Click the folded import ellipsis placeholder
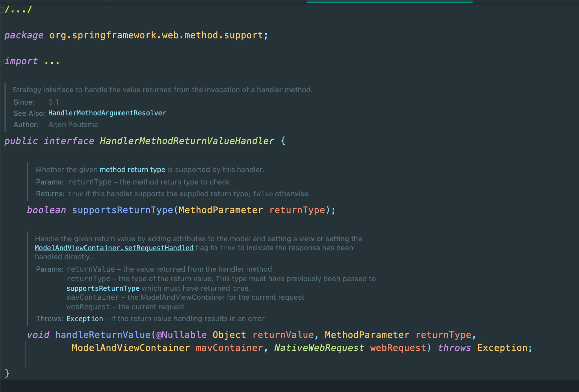 pyautogui.click(x=52, y=61)
